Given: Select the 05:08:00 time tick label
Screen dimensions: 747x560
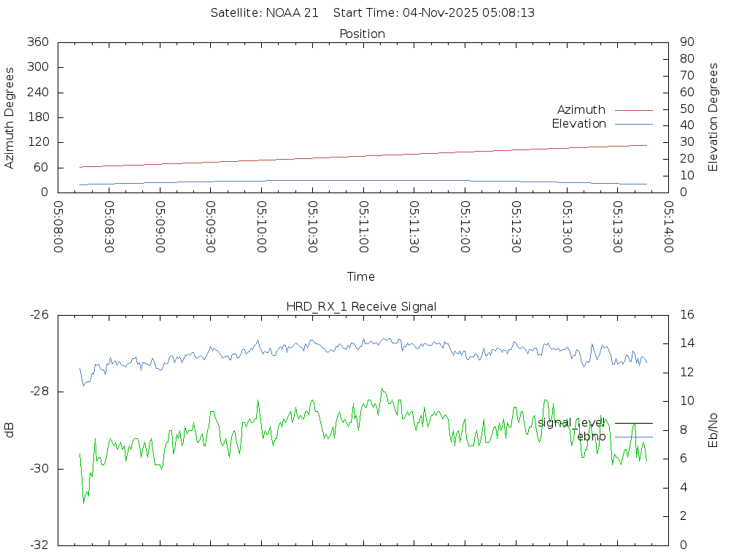Looking at the screenshot, I should pyautogui.click(x=58, y=227).
